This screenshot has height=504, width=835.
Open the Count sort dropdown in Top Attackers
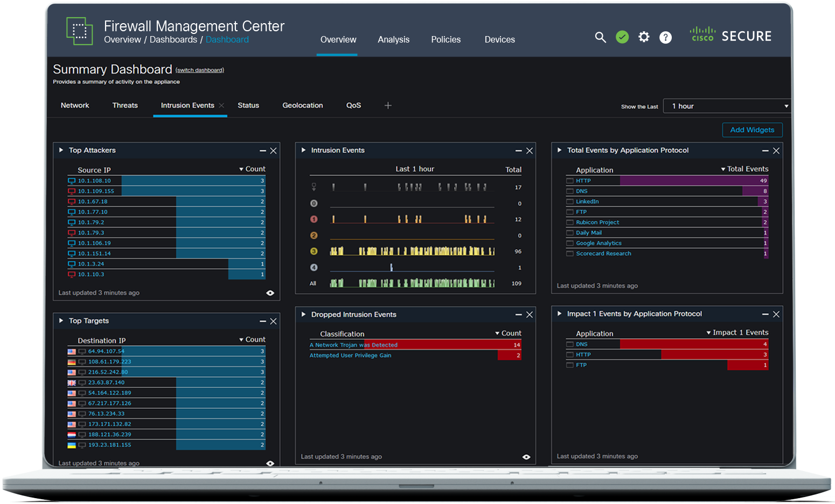tap(252, 169)
